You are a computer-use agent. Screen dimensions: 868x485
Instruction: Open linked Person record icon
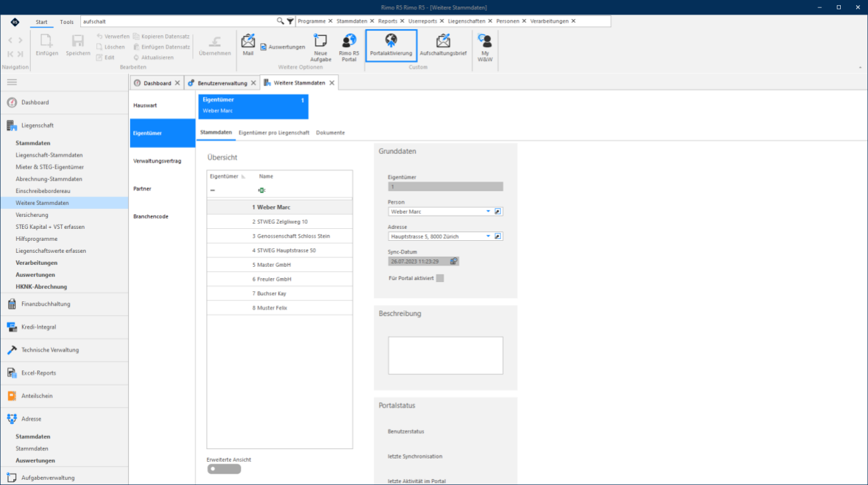click(x=498, y=212)
